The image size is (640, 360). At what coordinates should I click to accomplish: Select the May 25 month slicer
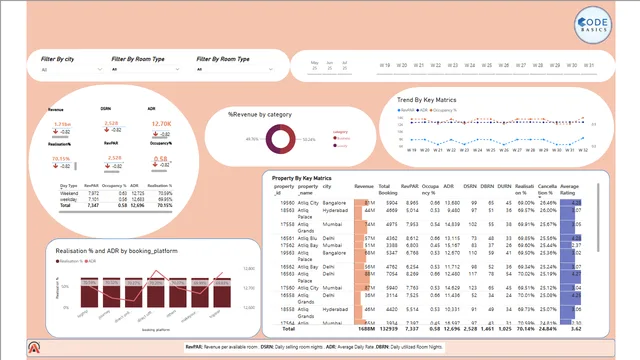click(314, 66)
